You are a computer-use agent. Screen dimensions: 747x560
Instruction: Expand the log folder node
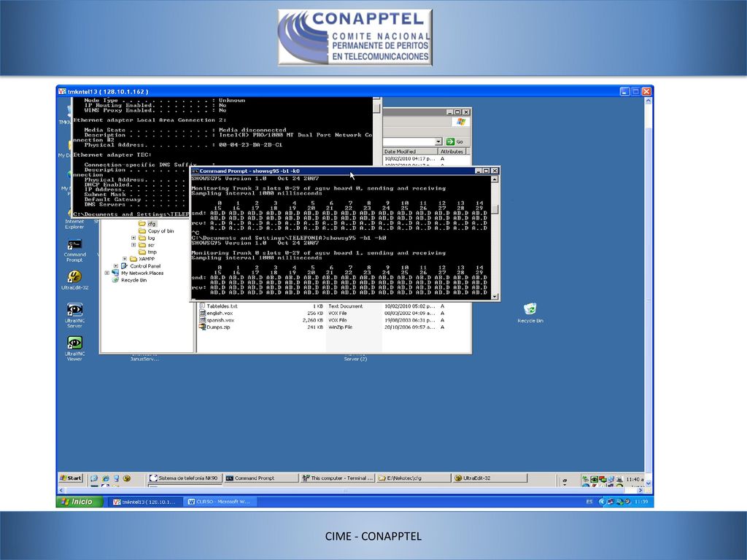(133, 238)
